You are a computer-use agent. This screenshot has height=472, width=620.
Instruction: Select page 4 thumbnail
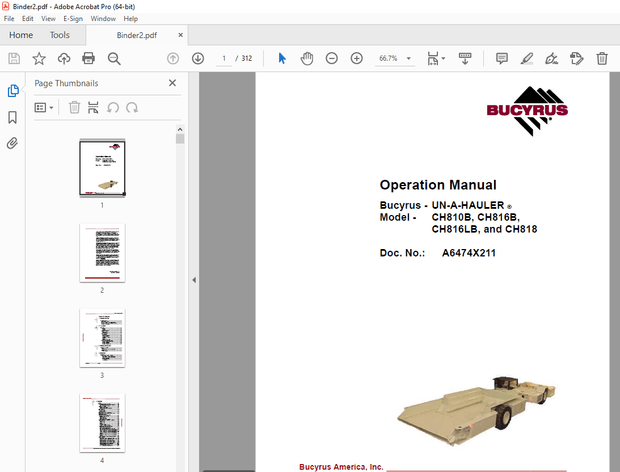coord(102,423)
